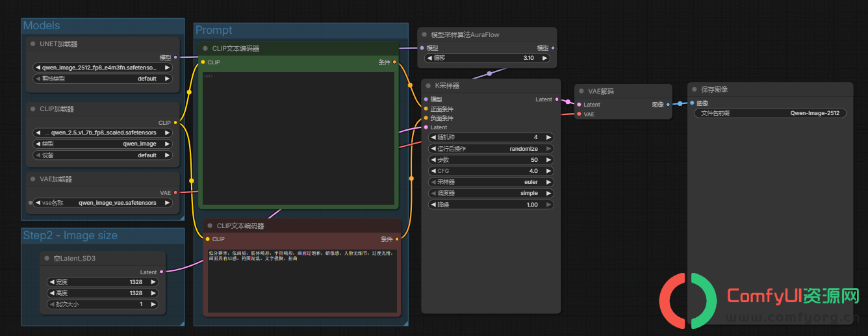Collapse the CLIP加载器 node via its title dot
Screen dimensions: 868x336
(32, 109)
